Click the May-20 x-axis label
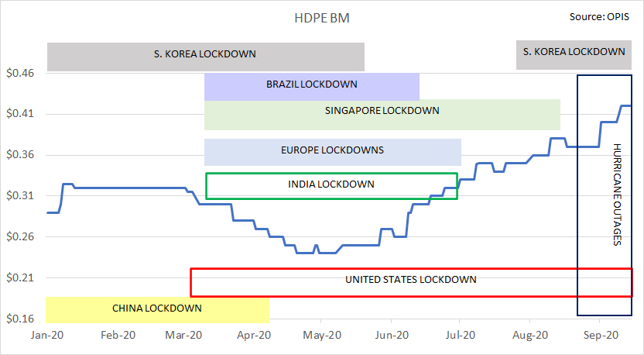 coord(322,336)
